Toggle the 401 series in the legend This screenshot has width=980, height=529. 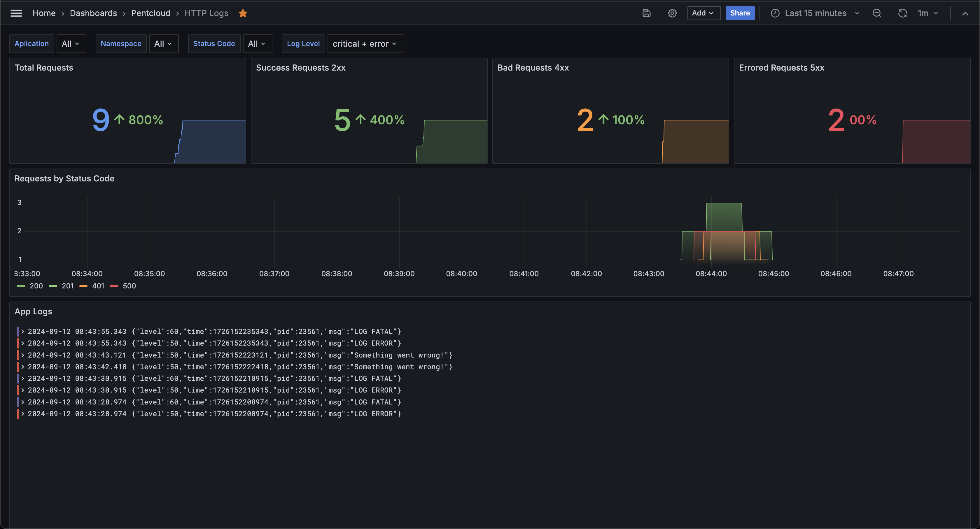click(x=98, y=286)
